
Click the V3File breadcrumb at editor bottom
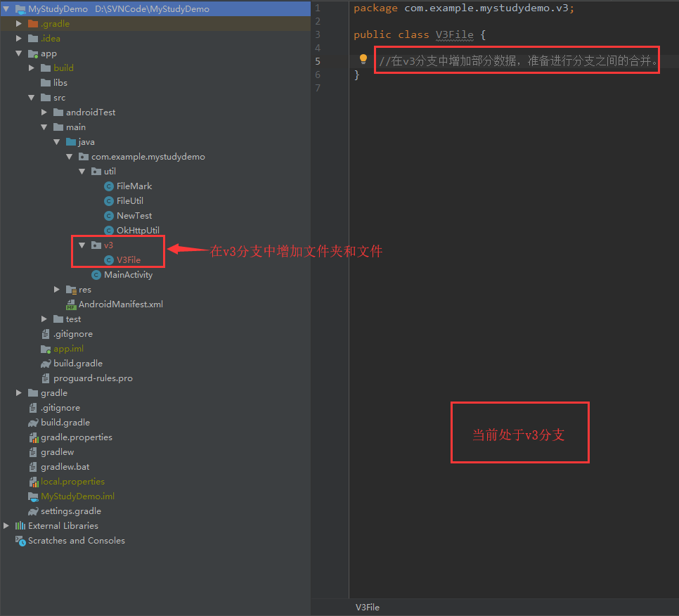click(x=367, y=608)
